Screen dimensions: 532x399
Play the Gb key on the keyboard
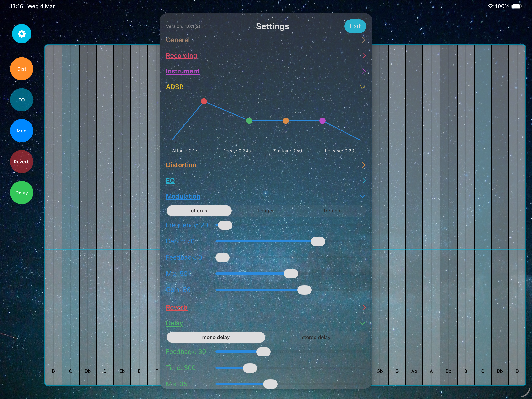pos(380,215)
